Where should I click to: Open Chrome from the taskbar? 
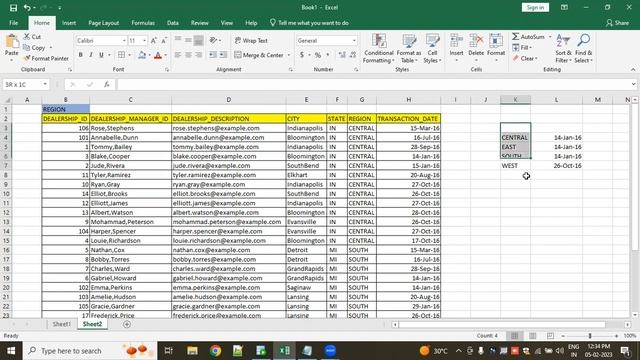pos(215,351)
